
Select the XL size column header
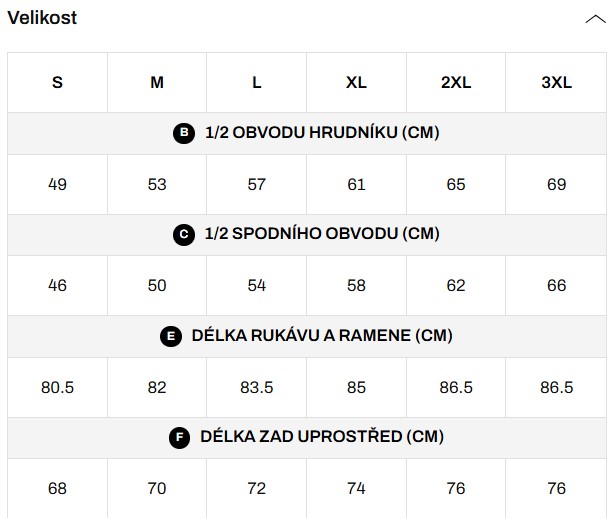click(356, 83)
